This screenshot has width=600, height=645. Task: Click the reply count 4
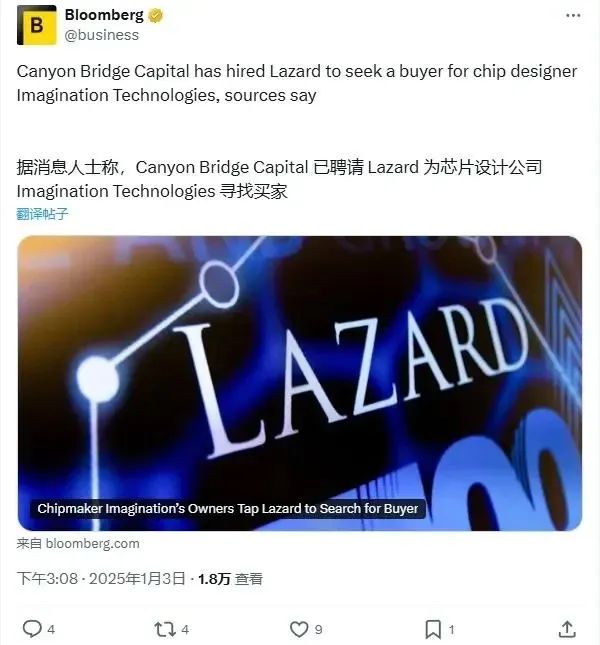pyautogui.click(x=51, y=629)
